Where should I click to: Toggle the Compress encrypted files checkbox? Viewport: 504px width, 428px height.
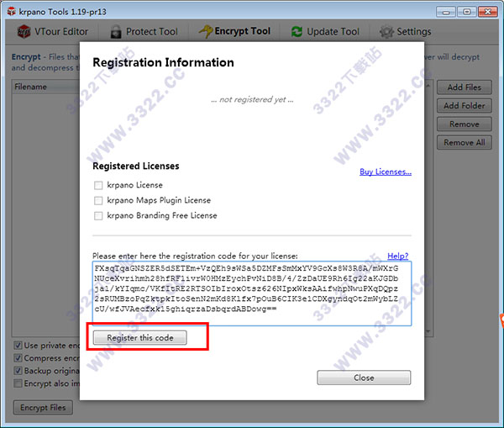pyautogui.click(x=18, y=358)
